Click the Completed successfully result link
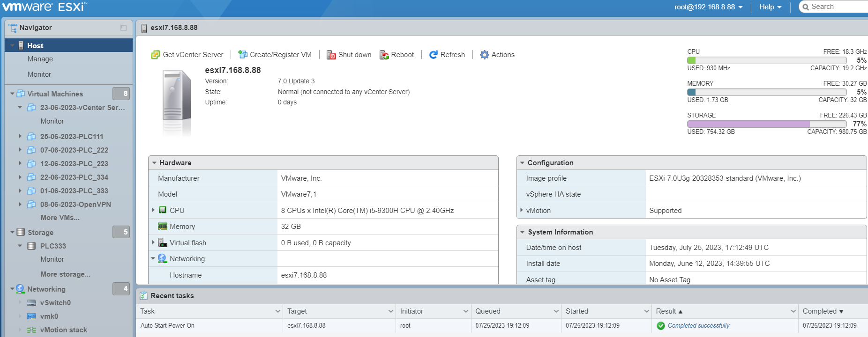 pos(698,326)
